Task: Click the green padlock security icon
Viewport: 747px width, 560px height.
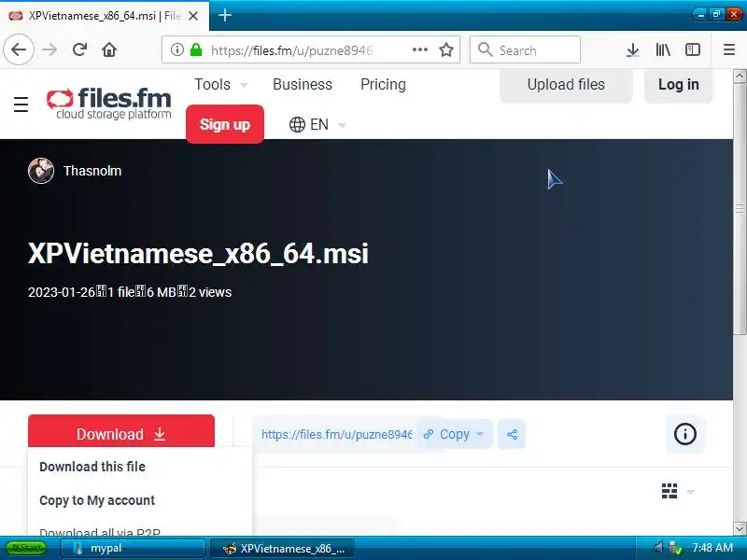Action: [196, 49]
